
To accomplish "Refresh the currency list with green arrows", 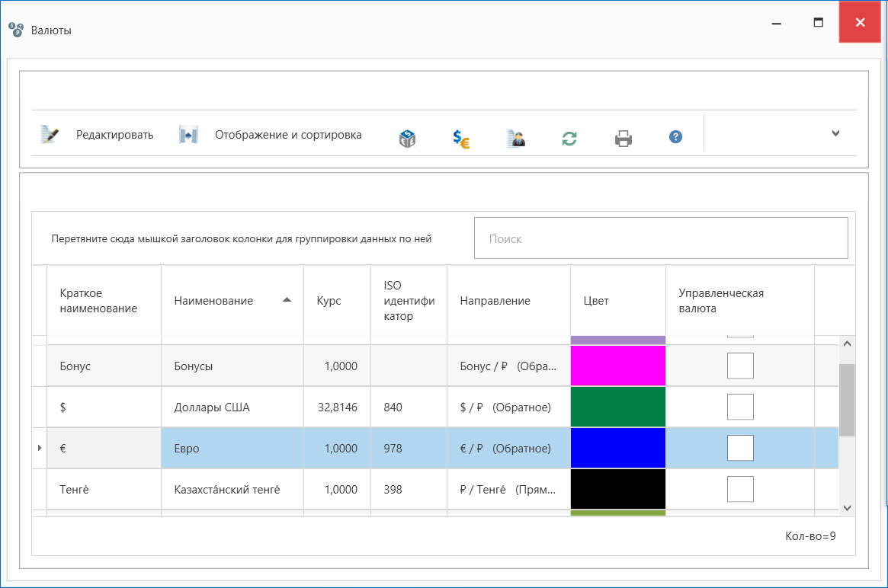I will [569, 138].
